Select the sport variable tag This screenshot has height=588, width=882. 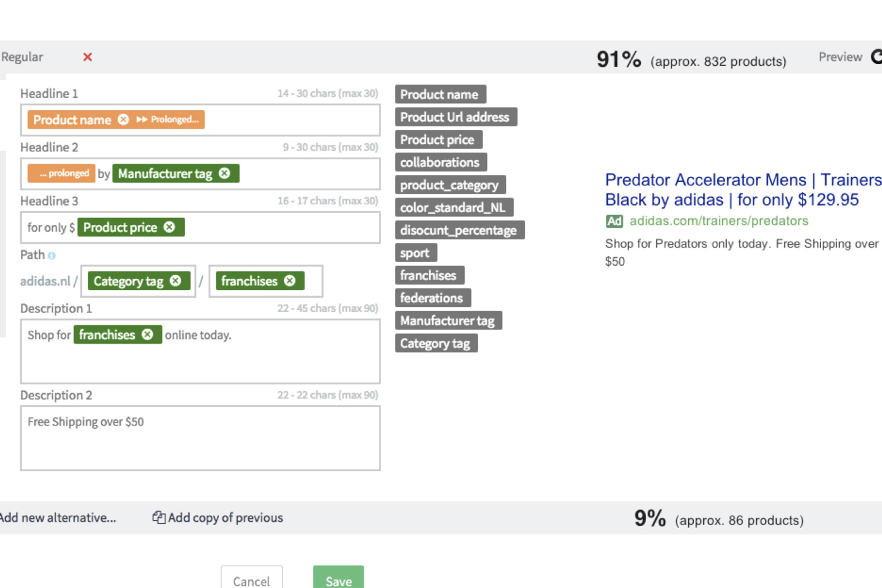tap(416, 253)
